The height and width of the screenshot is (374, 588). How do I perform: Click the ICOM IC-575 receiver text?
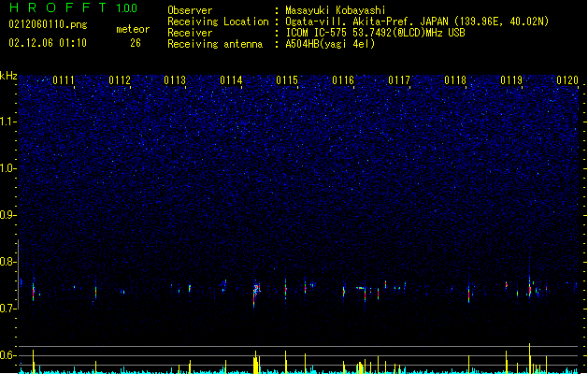pos(375,33)
